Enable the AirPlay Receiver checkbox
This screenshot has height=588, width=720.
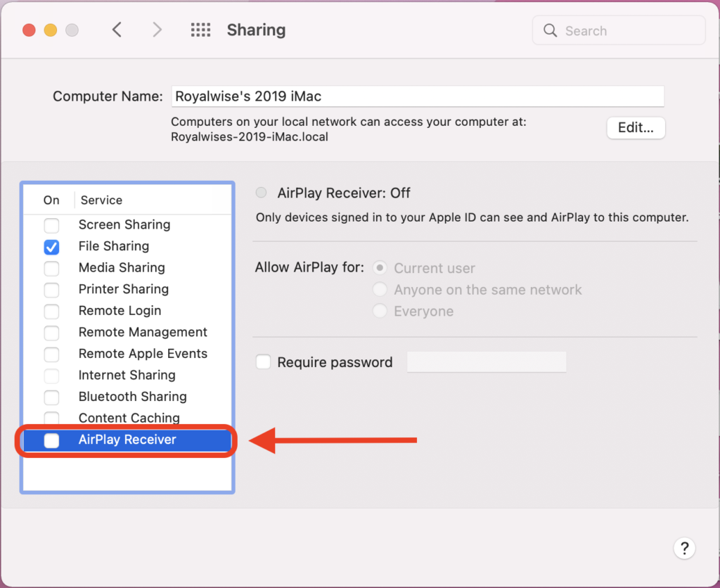coord(51,440)
